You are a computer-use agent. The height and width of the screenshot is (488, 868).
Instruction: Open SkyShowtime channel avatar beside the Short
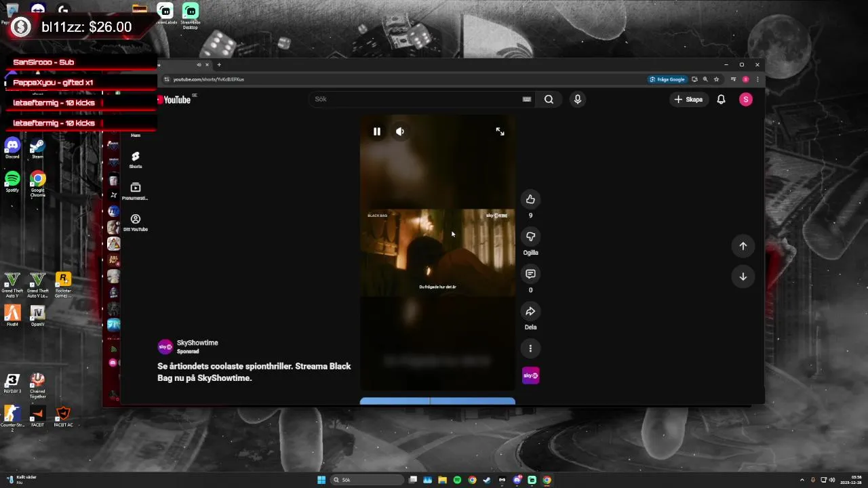[x=530, y=375]
